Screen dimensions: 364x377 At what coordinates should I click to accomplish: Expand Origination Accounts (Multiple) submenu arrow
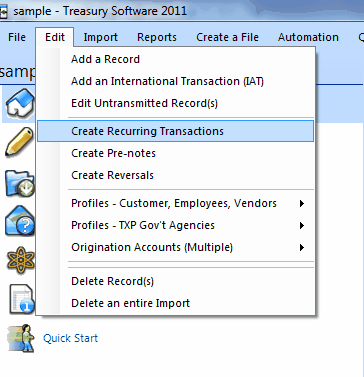point(302,247)
